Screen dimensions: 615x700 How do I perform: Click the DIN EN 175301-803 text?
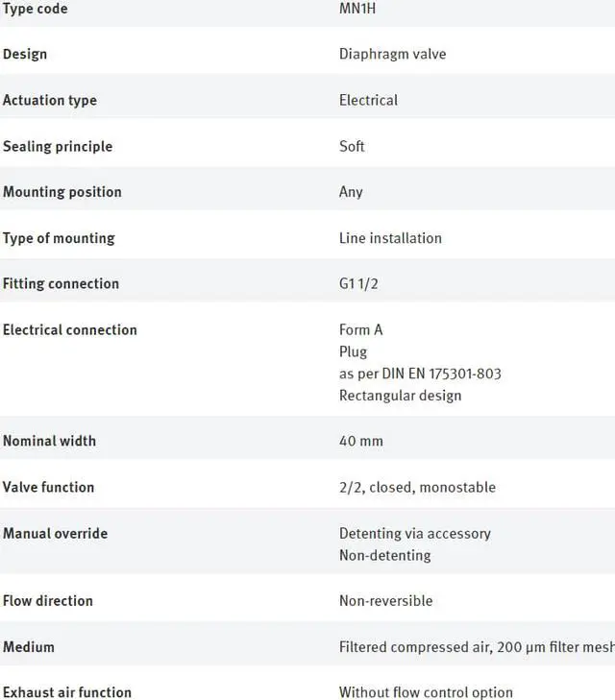432,374
